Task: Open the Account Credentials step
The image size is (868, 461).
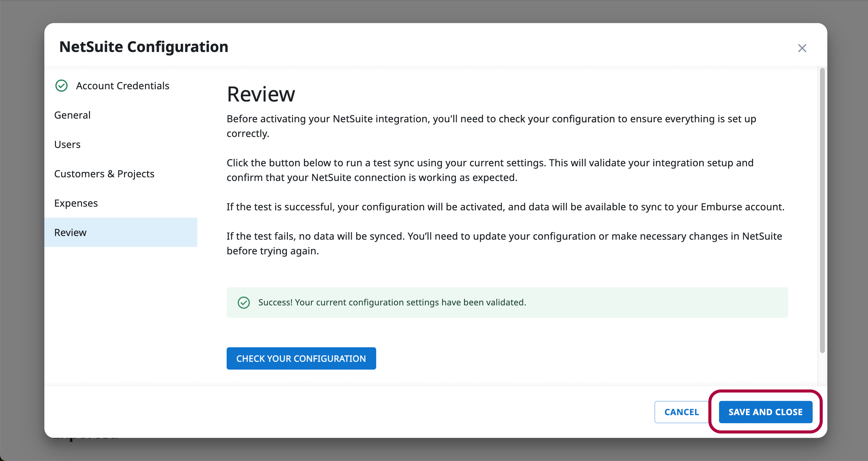Action: coord(122,86)
